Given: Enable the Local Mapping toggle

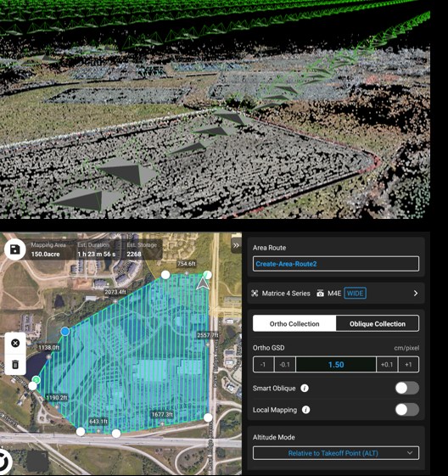Looking at the screenshot, I should click(407, 410).
